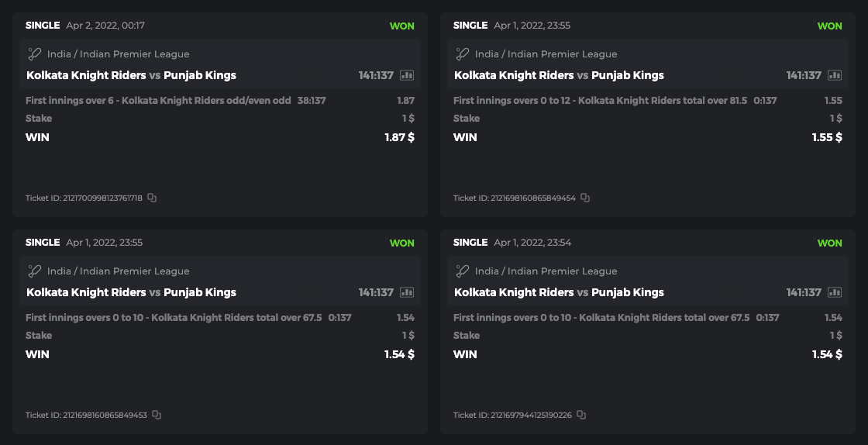This screenshot has height=445, width=868.
Task: Click ticket ID text 2121697944125190226
Action: pos(531,415)
